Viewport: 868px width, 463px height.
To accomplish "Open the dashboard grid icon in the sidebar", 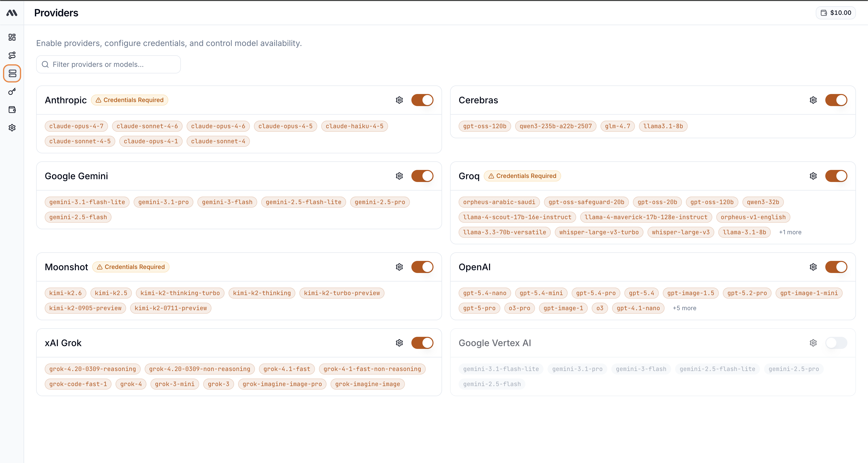I will pyautogui.click(x=12, y=37).
